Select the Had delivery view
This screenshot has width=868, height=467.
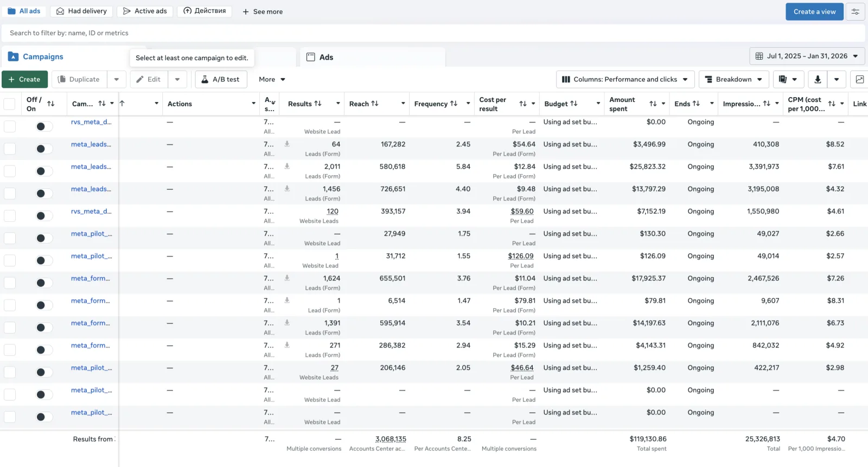point(82,11)
